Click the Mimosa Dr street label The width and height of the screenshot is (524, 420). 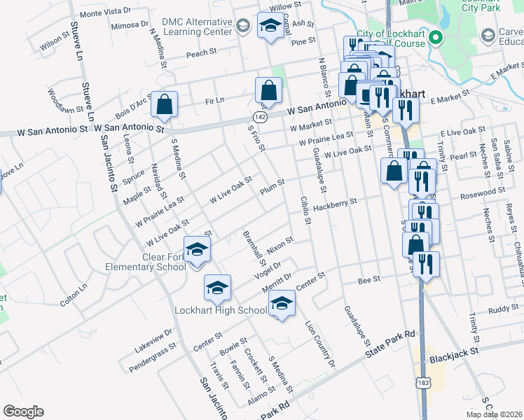point(130,25)
